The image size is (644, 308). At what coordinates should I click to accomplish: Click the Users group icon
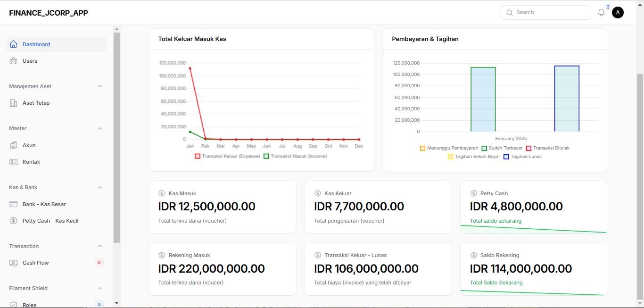point(13,61)
